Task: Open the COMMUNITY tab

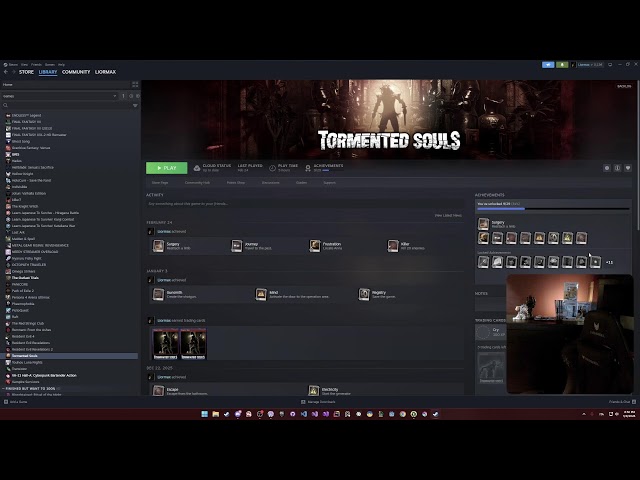Action: click(x=76, y=72)
